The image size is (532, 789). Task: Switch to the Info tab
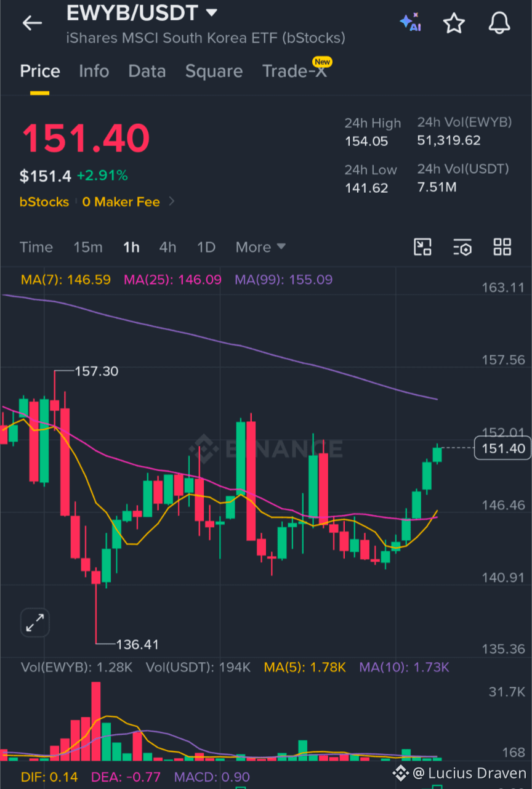[94, 71]
